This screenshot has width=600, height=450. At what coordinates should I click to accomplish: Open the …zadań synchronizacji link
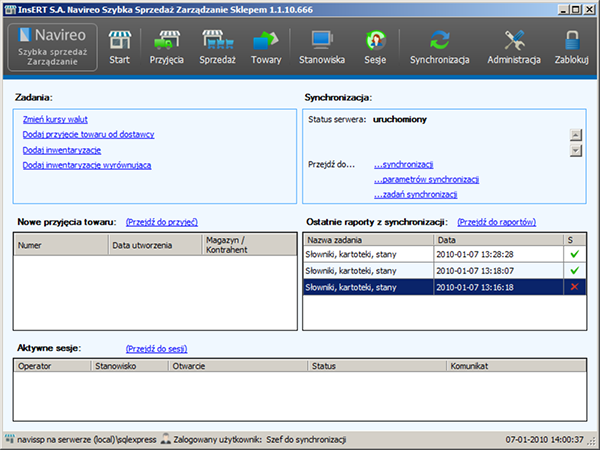coord(415,195)
